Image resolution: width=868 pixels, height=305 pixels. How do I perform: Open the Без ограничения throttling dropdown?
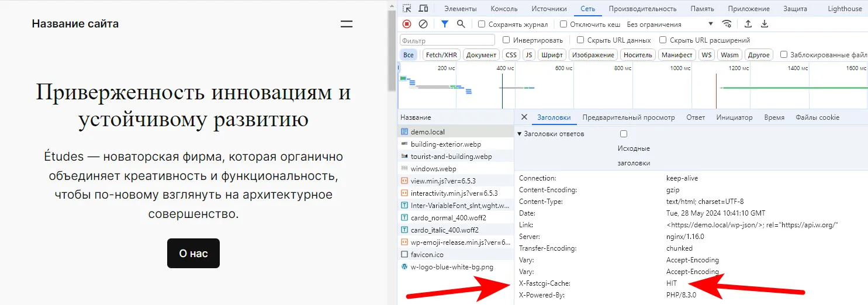coord(670,25)
